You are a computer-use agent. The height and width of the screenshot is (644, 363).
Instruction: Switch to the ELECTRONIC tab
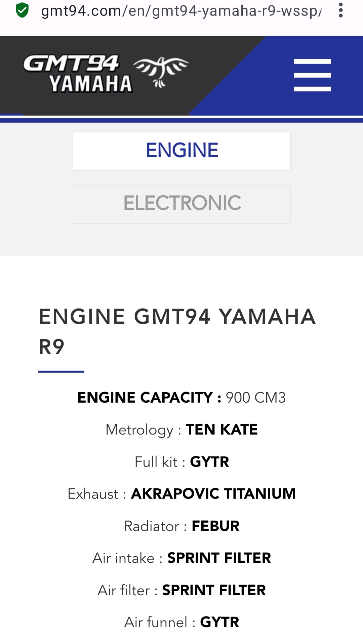(x=182, y=204)
